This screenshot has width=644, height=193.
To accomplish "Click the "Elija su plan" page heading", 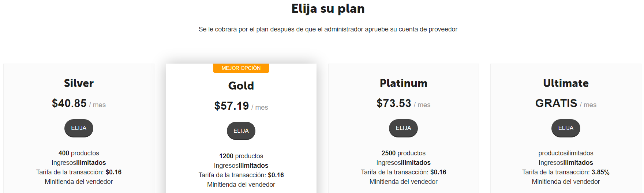I will [328, 9].
